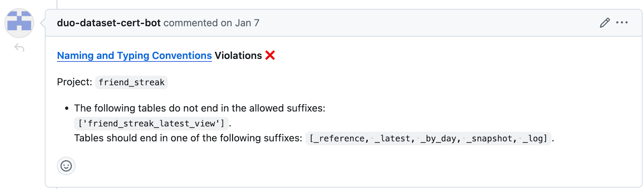The height and width of the screenshot is (189, 644).
Task: Click the pencil edit comment icon
Action: tap(605, 23)
